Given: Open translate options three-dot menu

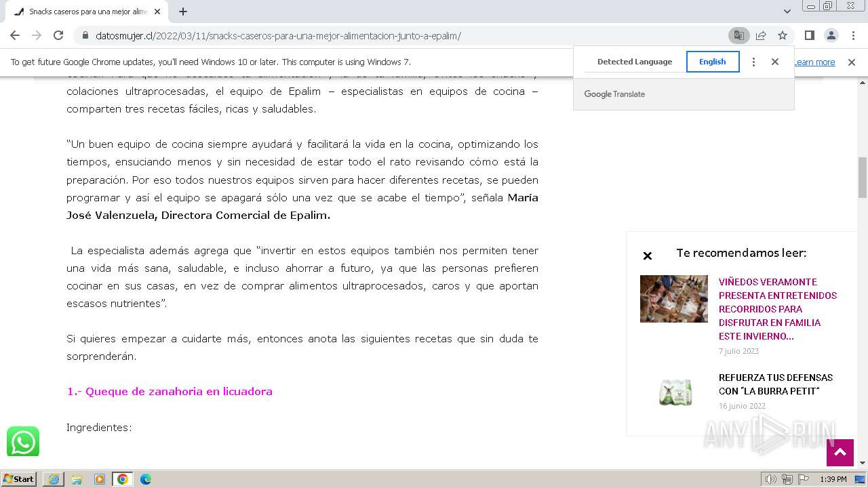Looking at the screenshot, I should tap(753, 62).
